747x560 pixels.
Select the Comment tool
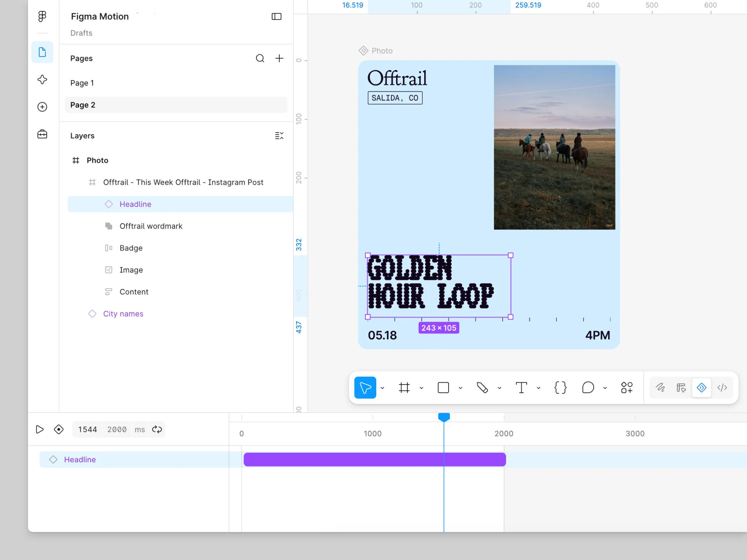click(588, 388)
